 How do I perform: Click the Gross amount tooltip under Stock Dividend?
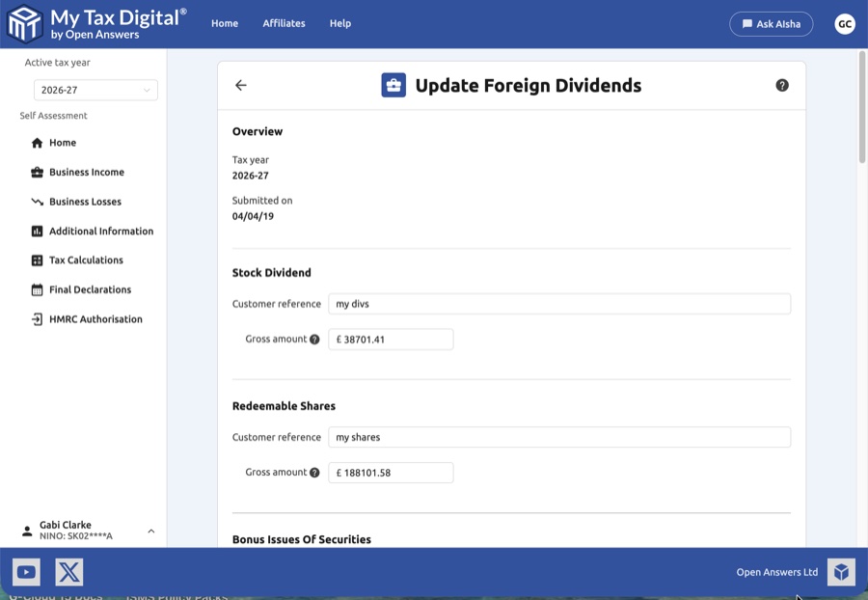(x=316, y=339)
